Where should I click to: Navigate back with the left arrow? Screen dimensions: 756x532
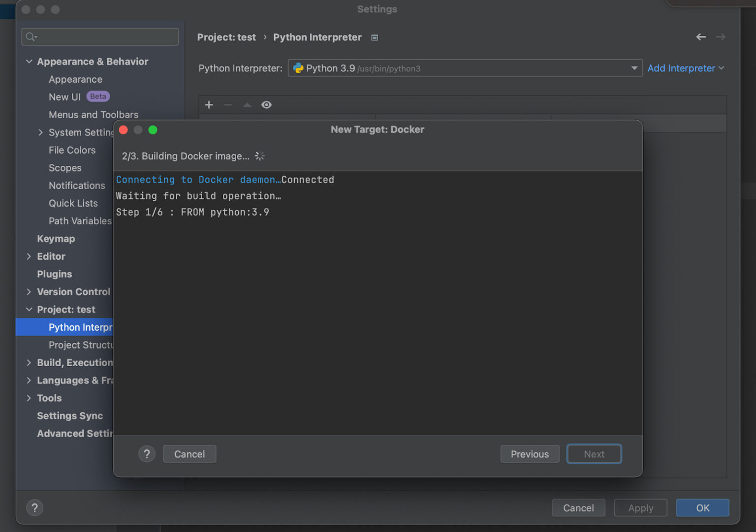point(701,37)
